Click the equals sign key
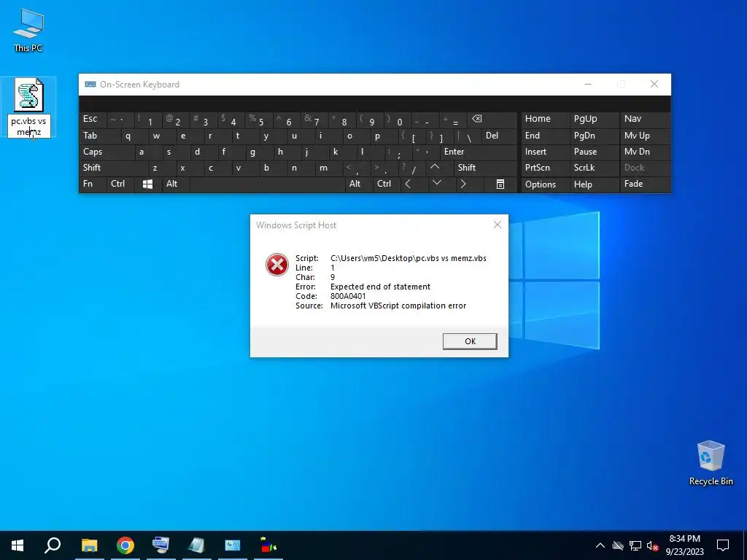This screenshot has width=747, height=560. click(452, 120)
